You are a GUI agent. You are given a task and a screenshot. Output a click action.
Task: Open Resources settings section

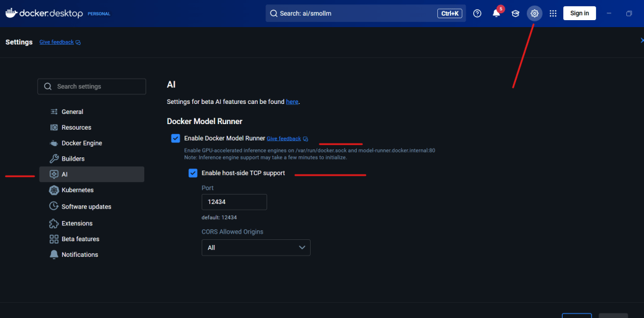point(91,128)
